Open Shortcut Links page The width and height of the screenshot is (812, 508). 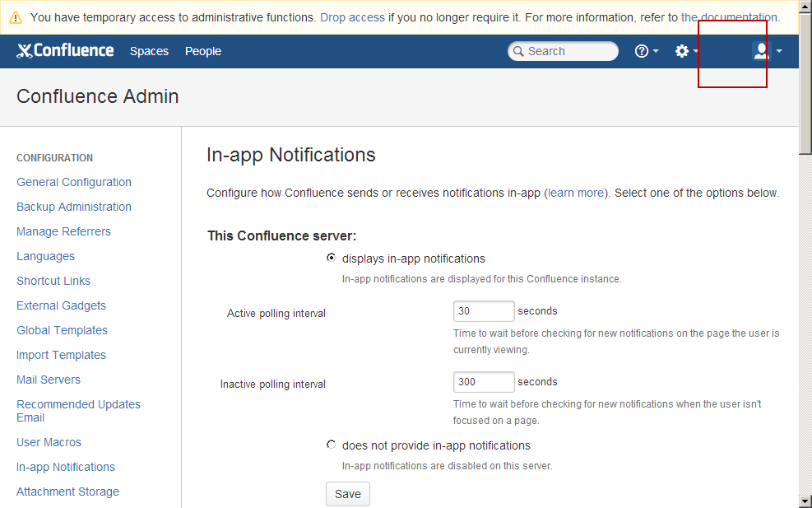click(53, 281)
